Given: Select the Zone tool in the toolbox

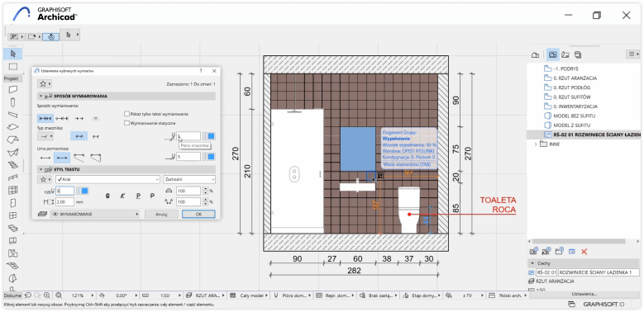Looking at the screenshot, I should (x=12, y=241).
